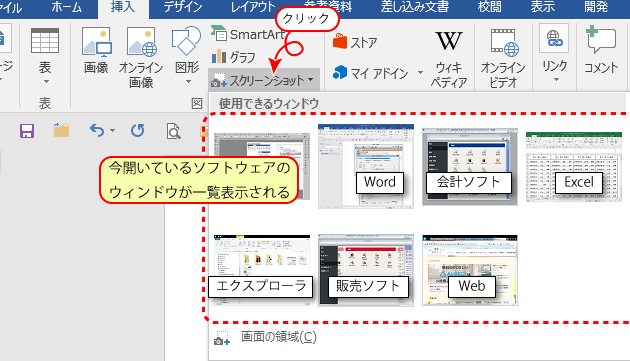Viewport: 630px width, 361px height.
Task: Switch to the 校閲 tab
Action: pos(489,8)
